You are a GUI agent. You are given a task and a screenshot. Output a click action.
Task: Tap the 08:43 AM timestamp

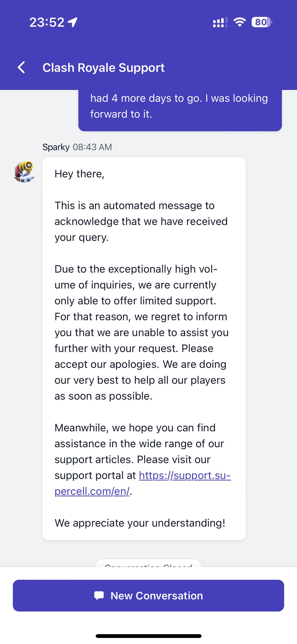(92, 147)
